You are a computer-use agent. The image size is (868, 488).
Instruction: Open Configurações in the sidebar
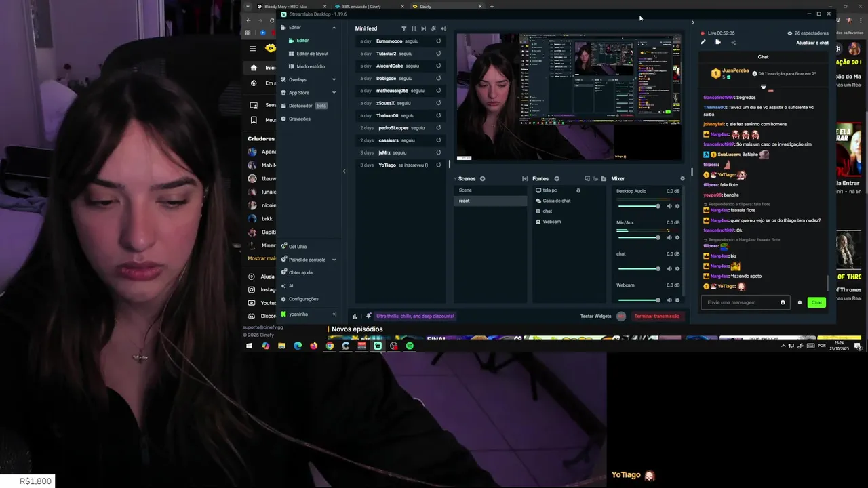303,299
